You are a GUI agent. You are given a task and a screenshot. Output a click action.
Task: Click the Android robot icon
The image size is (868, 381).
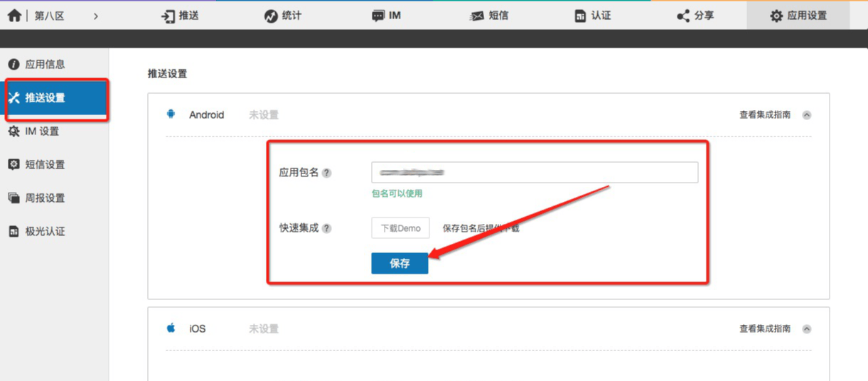pyautogui.click(x=171, y=114)
